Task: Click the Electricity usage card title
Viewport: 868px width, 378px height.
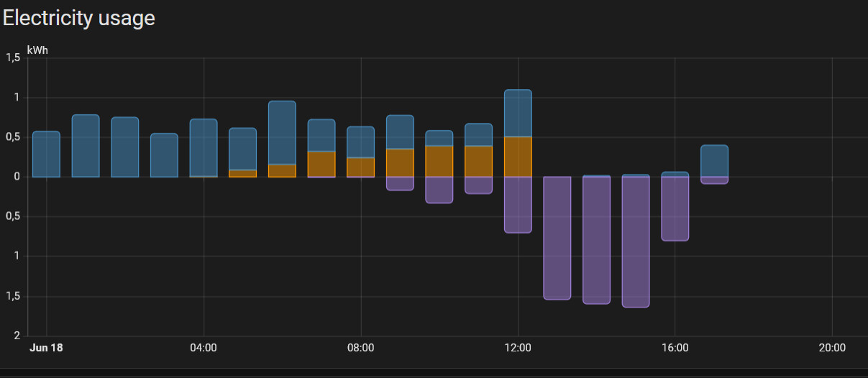Action: (x=78, y=17)
